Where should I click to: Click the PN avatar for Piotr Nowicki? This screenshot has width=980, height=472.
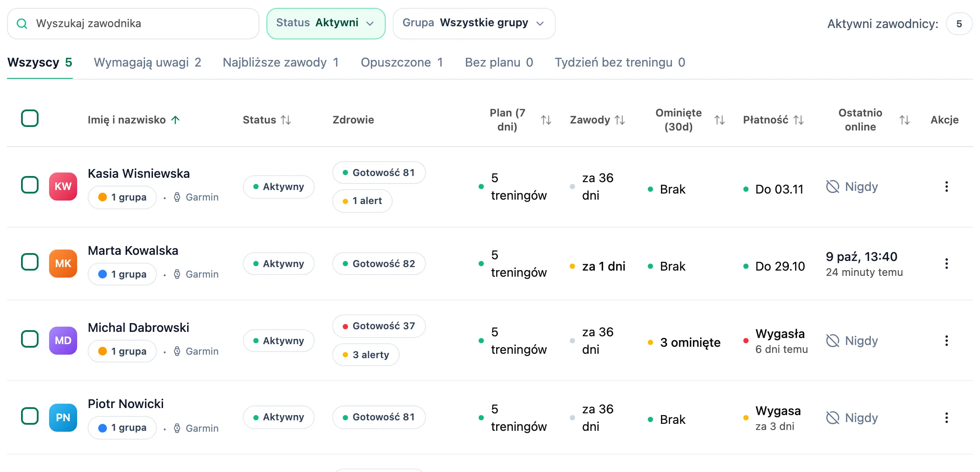click(63, 418)
